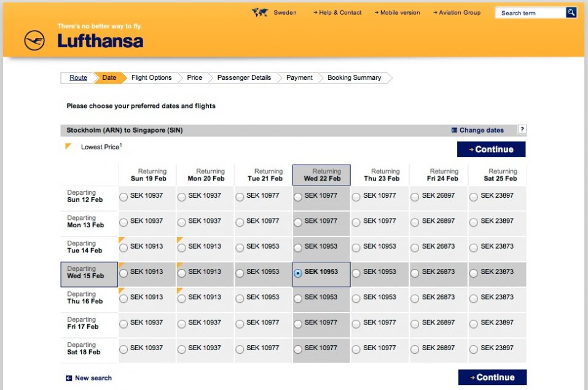Click the Date step in booking progress
588x390 pixels.
click(109, 78)
